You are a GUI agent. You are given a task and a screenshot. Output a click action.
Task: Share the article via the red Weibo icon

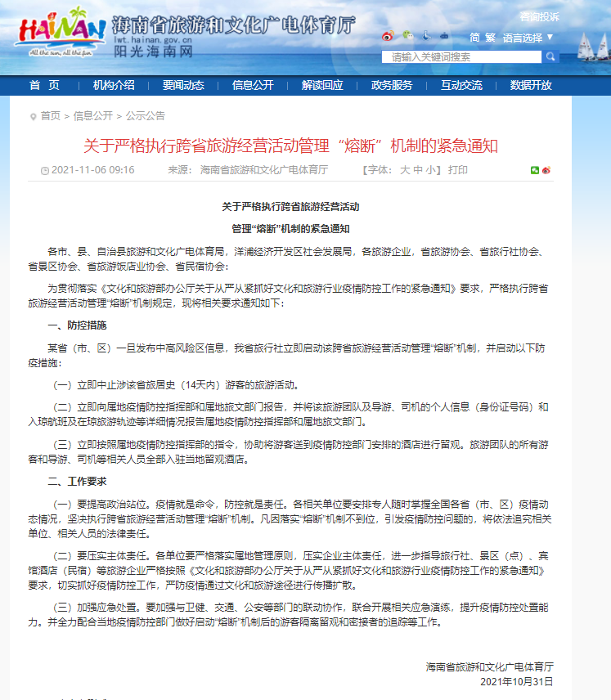pos(546,170)
